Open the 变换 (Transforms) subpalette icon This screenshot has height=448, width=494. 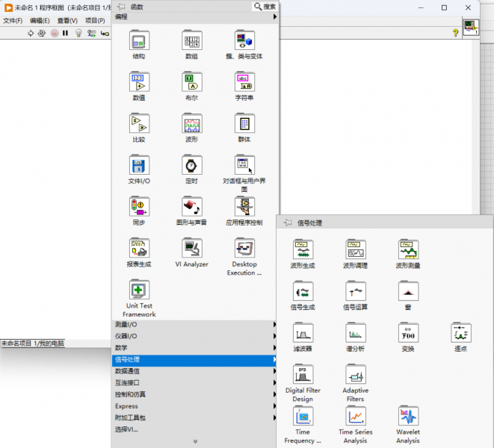point(408,333)
